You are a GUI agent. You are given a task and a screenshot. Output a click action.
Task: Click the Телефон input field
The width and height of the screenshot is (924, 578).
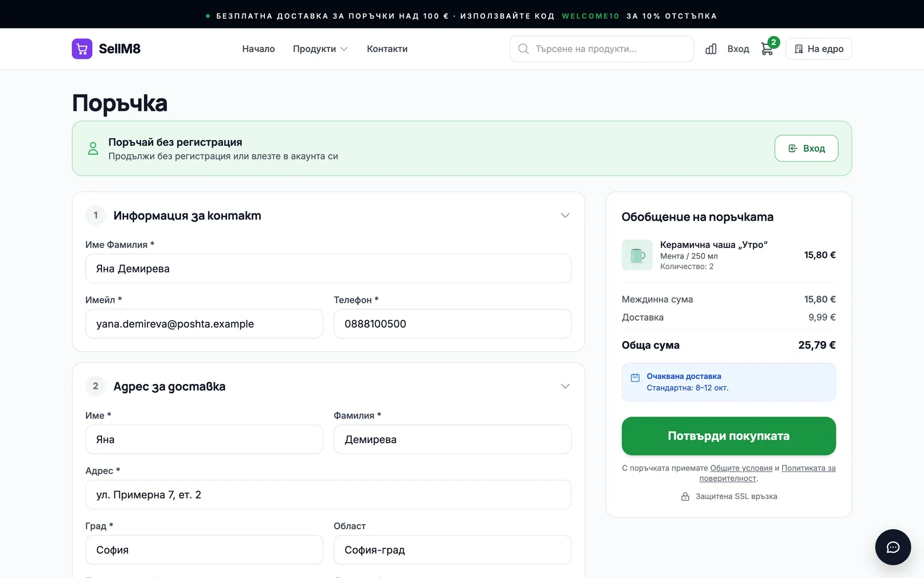tap(452, 324)
